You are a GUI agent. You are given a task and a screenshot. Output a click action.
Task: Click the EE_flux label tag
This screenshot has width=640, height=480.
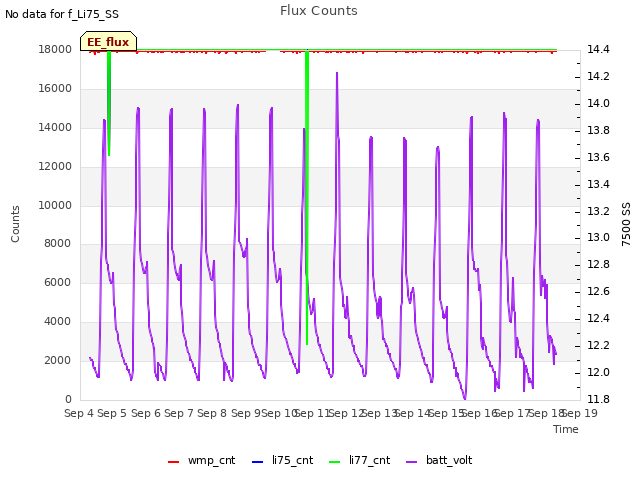[x=108, y=42]
